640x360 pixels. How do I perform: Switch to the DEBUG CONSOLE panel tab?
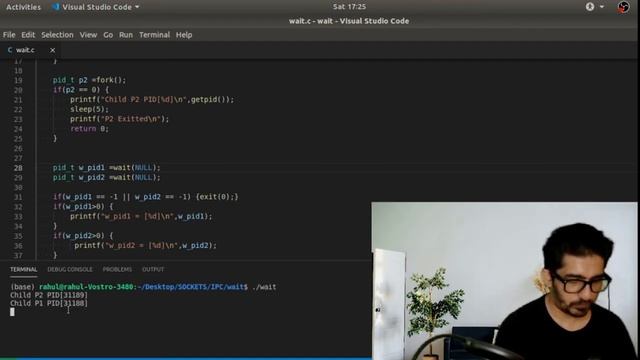pyautogui.click(x=70, y=269)
